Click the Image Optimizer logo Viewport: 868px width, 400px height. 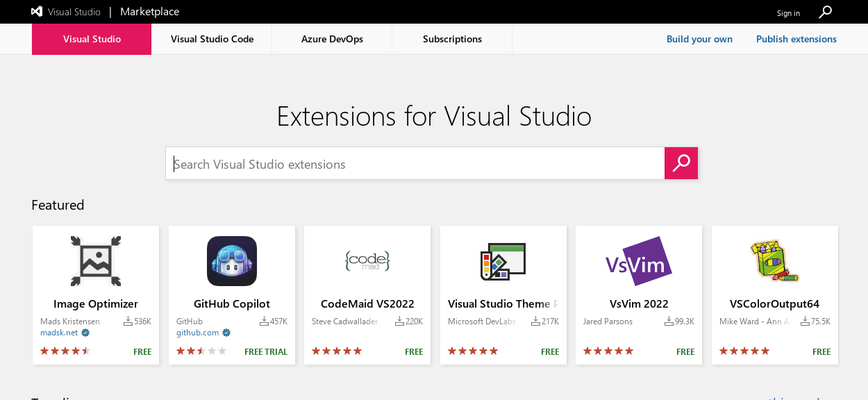pyautogui.click(x=95, y=261)
